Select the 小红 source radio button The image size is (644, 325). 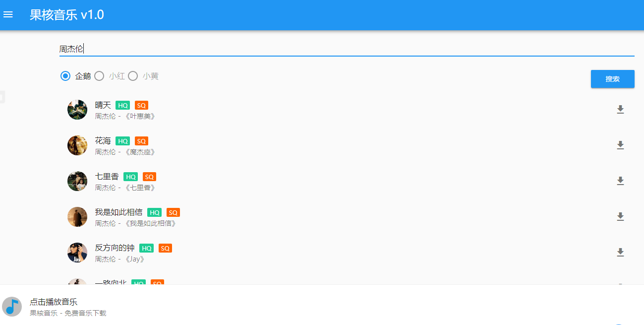(x=99, y=76)
